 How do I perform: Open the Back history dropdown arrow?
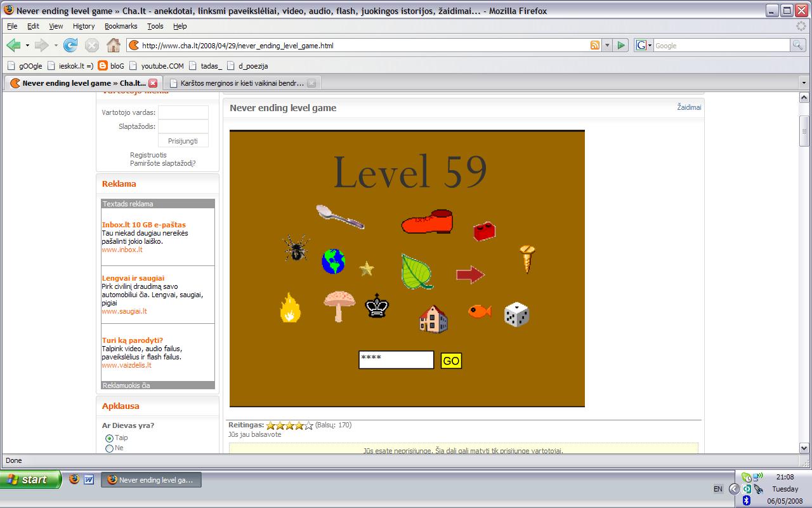click(27, 45)
